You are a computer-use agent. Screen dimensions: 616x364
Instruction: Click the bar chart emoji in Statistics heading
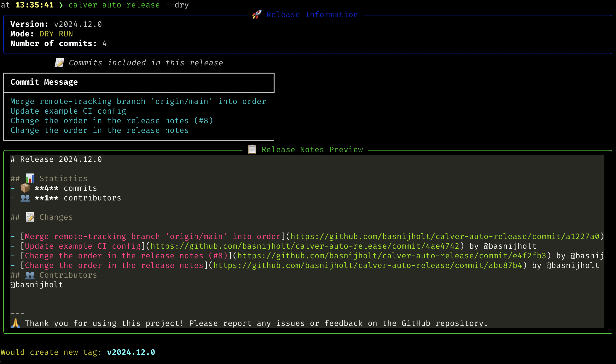click(30, 178)
